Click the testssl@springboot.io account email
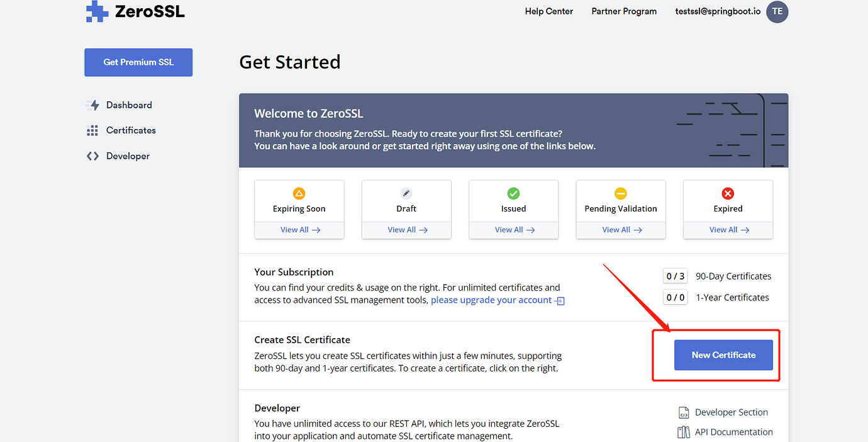Viewport: 868px width, 442px height. 718,11
